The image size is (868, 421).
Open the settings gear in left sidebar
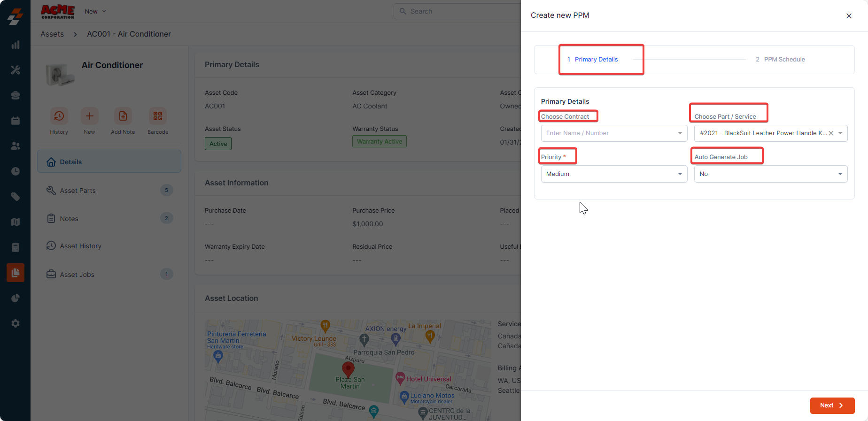pyautogui.click(x=15, y=323)
